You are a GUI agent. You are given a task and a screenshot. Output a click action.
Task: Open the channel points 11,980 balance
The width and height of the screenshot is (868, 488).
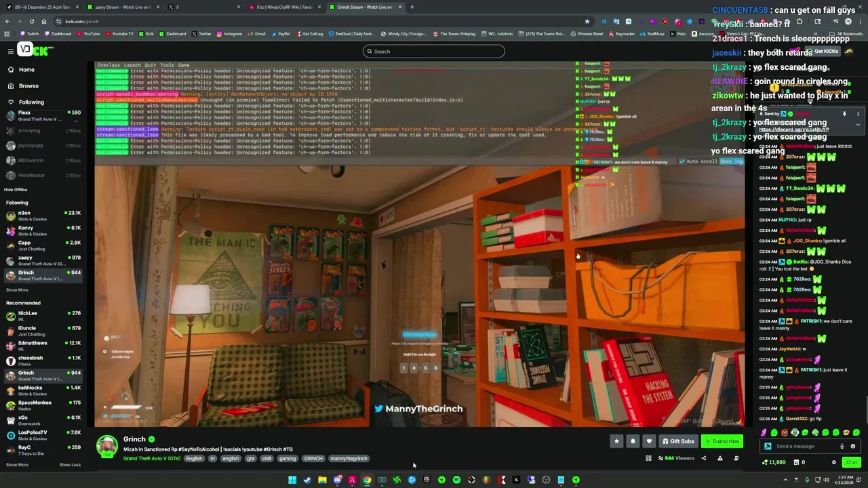[x=774, y=462]
